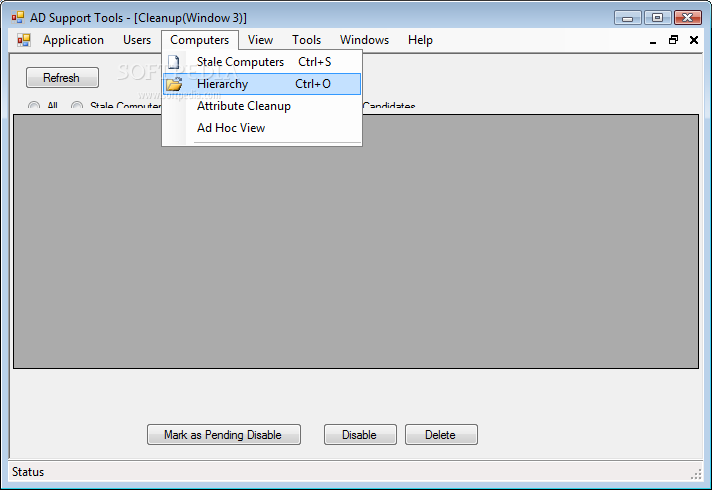Viewport: 712px width, 490px height.
Task: Open the Help menu
Action: [420, 40]
